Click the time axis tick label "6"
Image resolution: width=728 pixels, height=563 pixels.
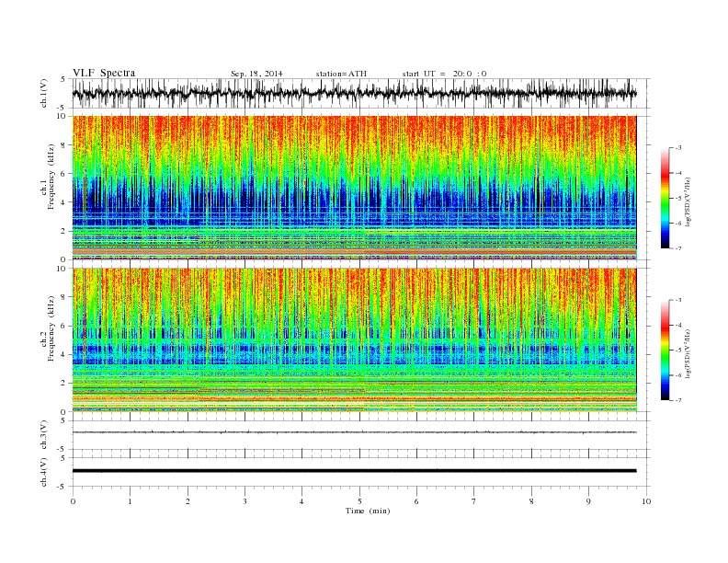pyautogui.click(x=416, y=501)
